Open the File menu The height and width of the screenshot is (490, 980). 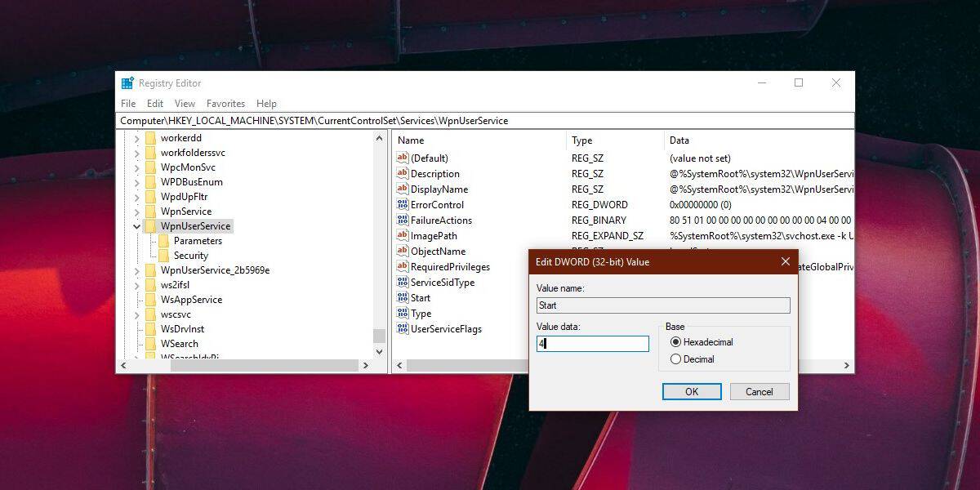pos(128,104)
